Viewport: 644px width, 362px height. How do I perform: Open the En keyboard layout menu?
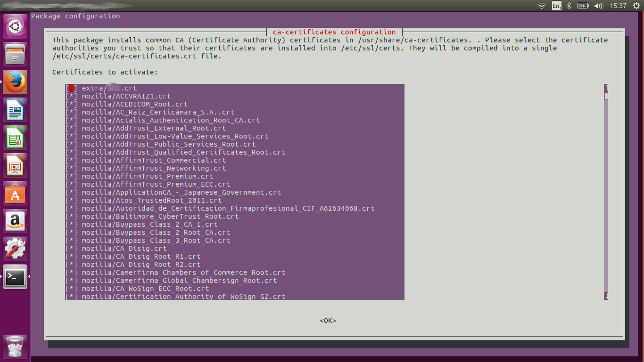coord(556,6)
